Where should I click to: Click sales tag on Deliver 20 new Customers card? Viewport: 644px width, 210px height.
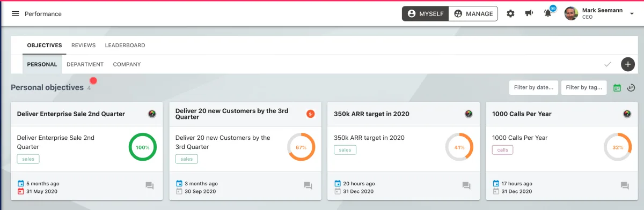pyautogui.click(x=187, y=159)
